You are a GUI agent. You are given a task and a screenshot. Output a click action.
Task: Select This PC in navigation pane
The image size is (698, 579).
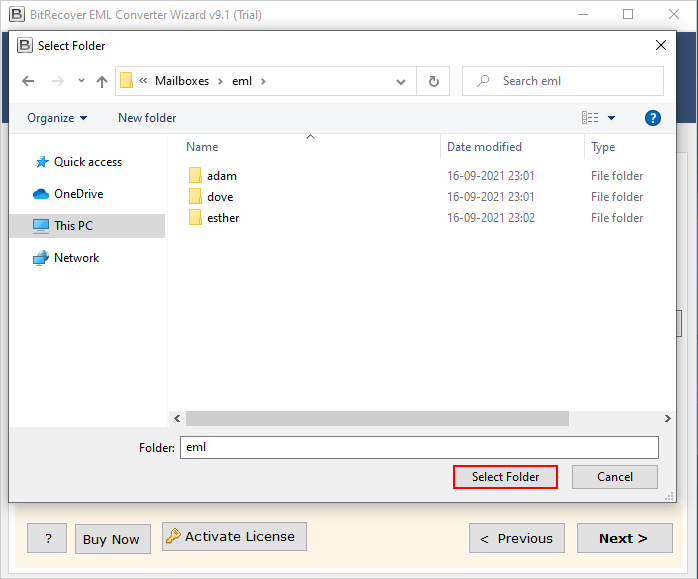tap(87, 226)
